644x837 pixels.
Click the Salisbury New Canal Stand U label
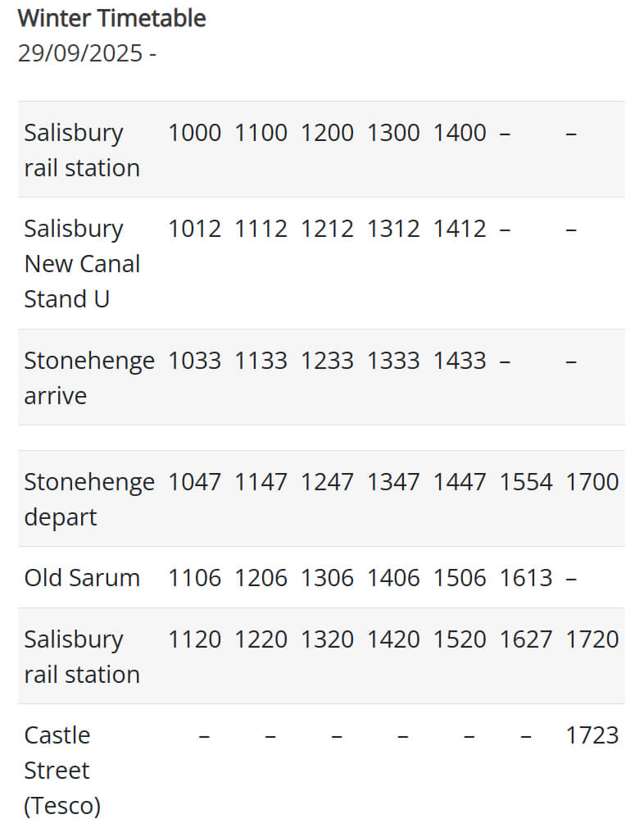coord(82,263)
